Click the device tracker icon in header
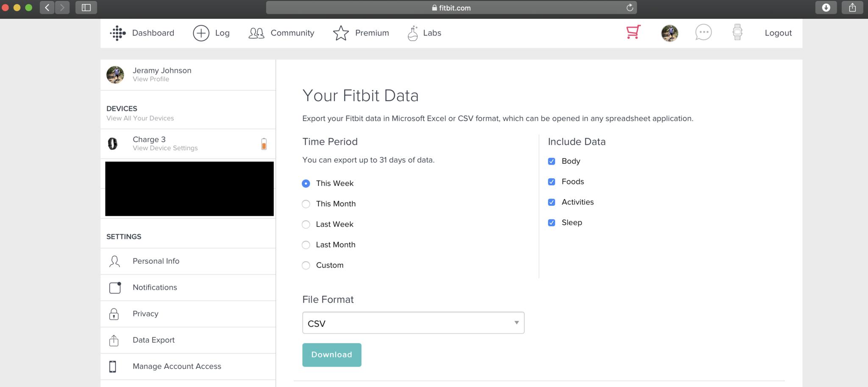The height and width of the screenshot is (387, 868). click(x=737, y=32)
